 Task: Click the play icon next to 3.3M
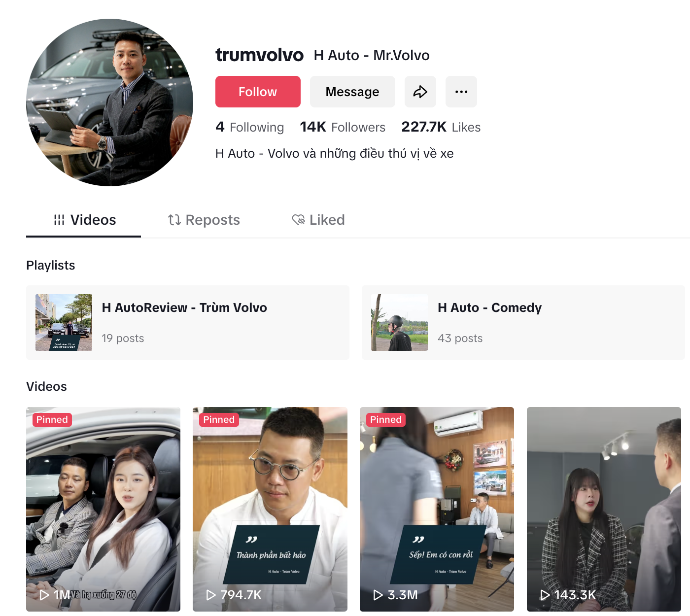pos(378,595)
